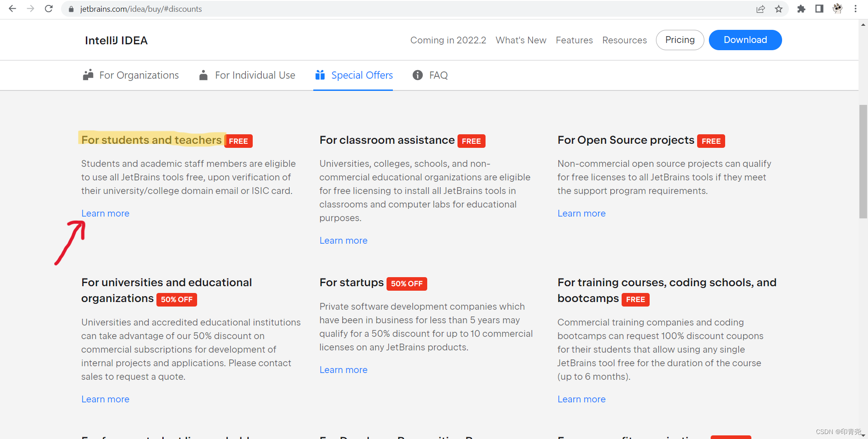Click the blue Download button
Viewport: 868px width, 439px height.
(745, 40)
